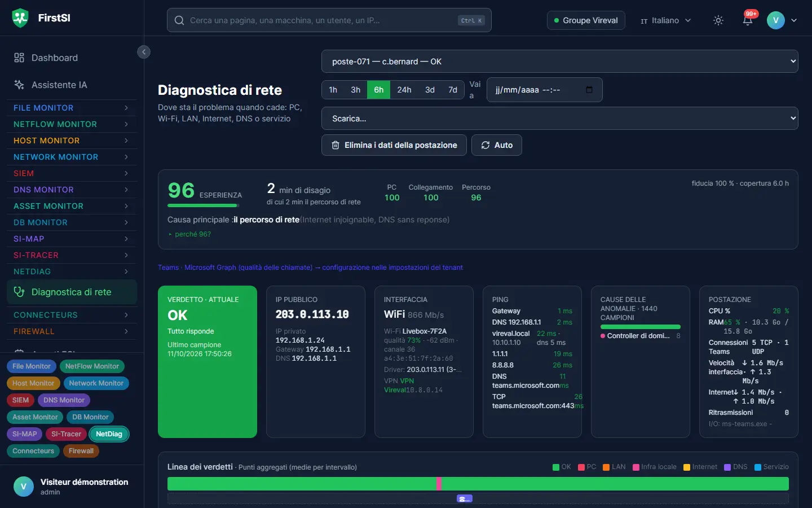Select the 24h time range

(x=404, y=90)
